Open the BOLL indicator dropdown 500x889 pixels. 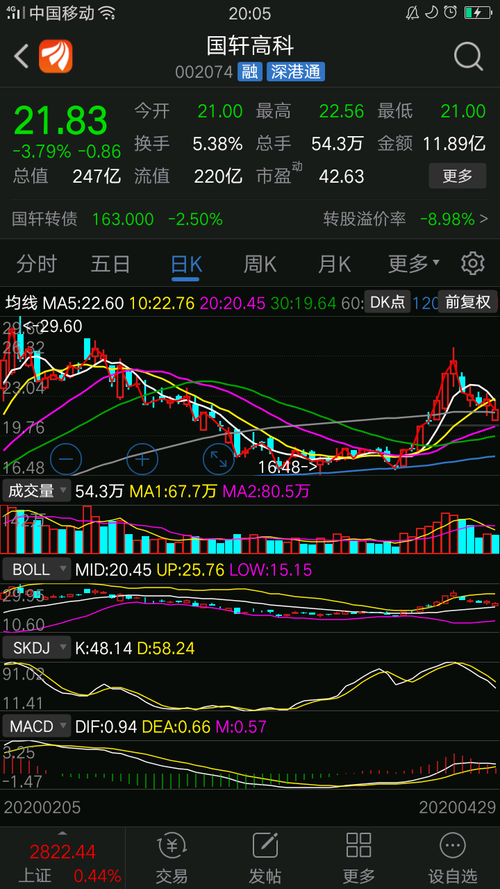click(37, 569)
